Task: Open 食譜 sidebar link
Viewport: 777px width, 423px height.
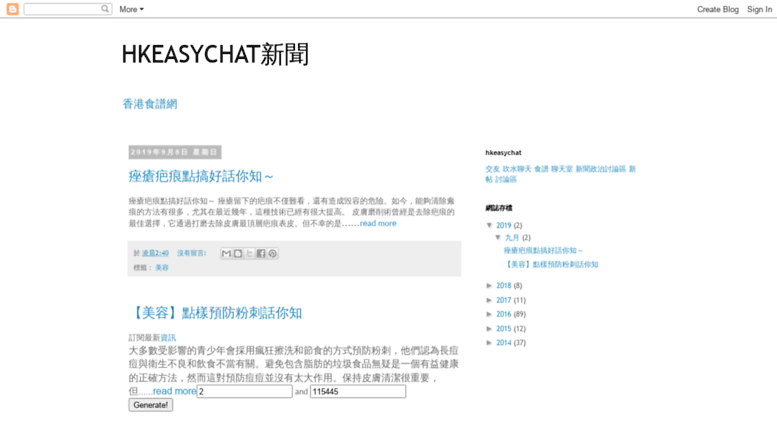Action: click(x=541, y=169)
